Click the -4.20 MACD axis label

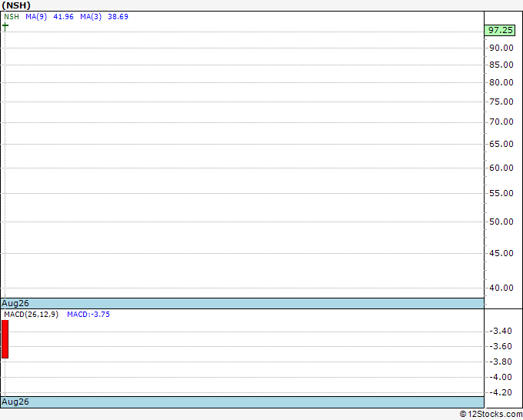501,392
